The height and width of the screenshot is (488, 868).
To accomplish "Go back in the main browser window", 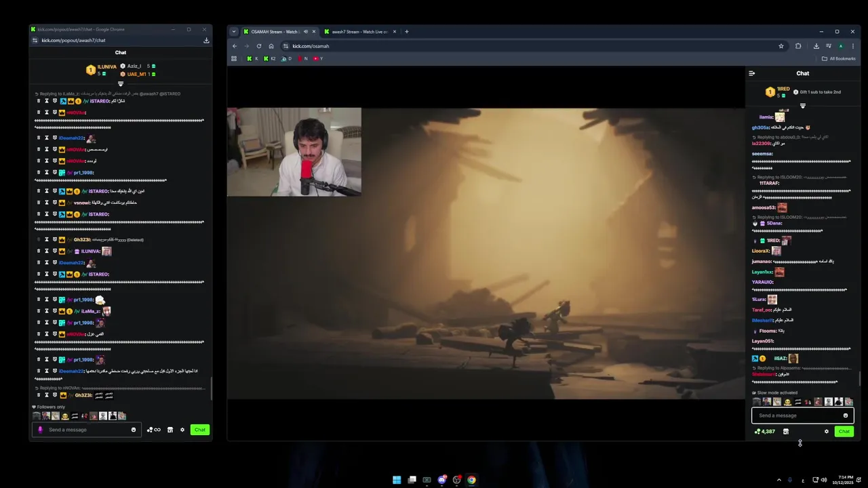I will click(235, 46).
